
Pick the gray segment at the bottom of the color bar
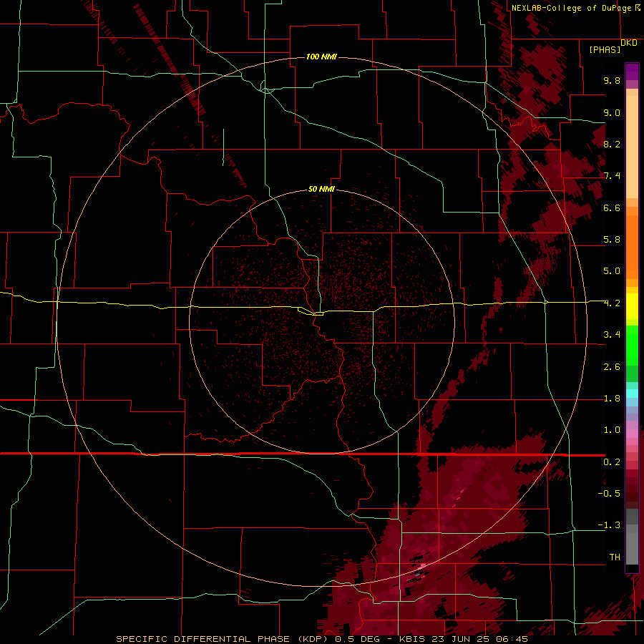point(632,545)
